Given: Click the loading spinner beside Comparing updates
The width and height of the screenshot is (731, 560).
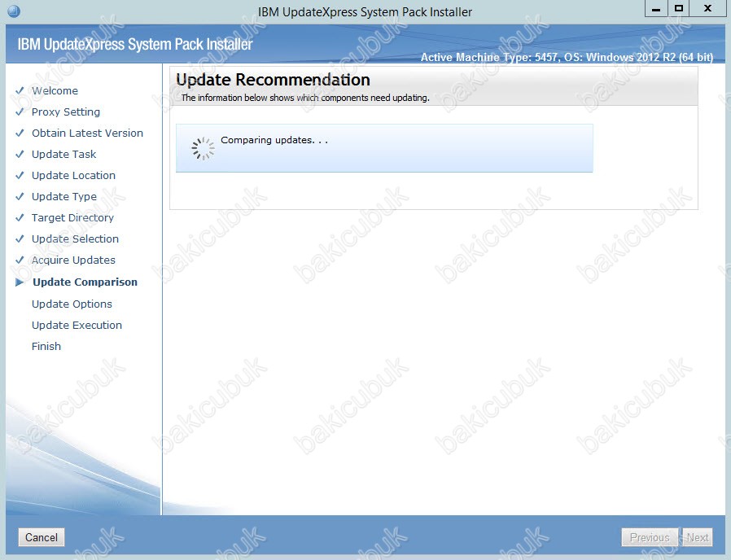Looking at the screenshot, I should (203, 148).
